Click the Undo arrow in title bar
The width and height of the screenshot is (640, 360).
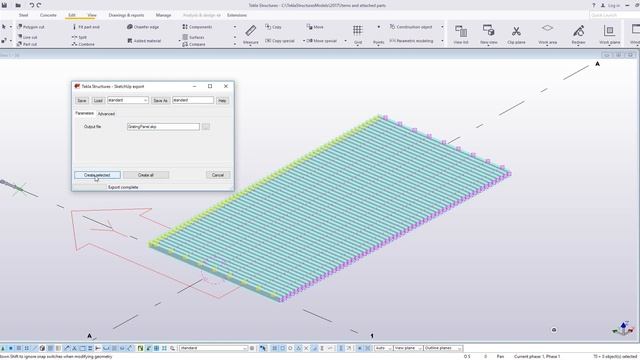[31, 5]
